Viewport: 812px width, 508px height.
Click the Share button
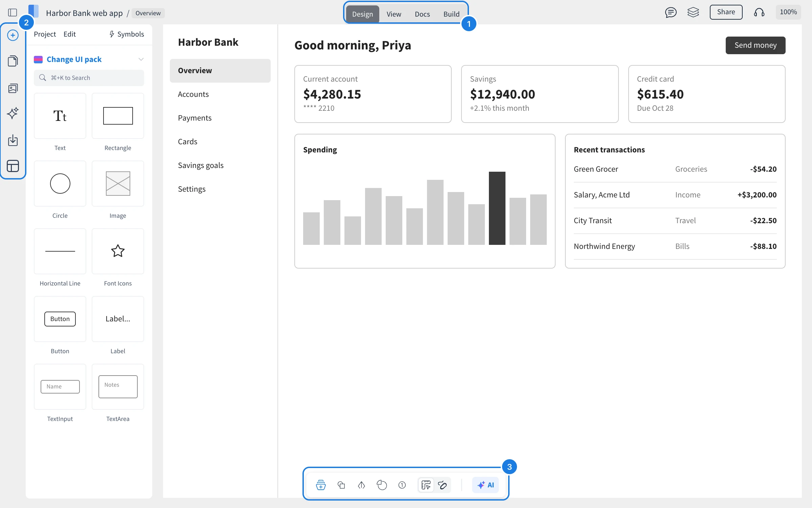coord(726,12)
